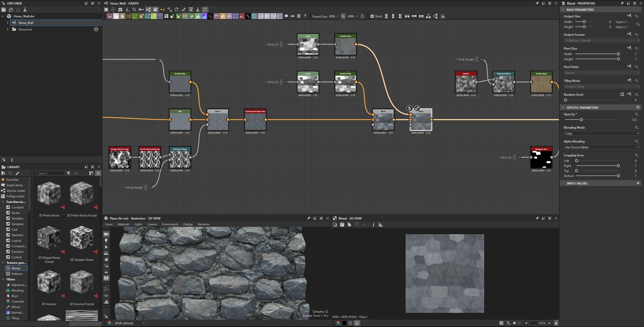The height and width of the screenshot is (327, 644).
Task: Click the Resources info icon
Action: point(96,29)
